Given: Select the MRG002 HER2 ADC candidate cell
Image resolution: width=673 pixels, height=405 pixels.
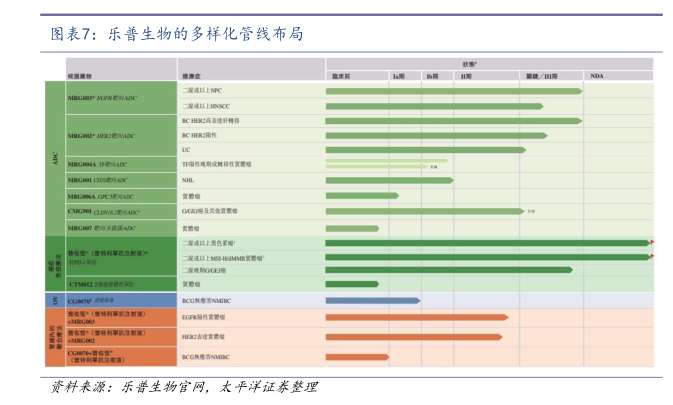Looking at the screenshot, I should tap(101, 135).
